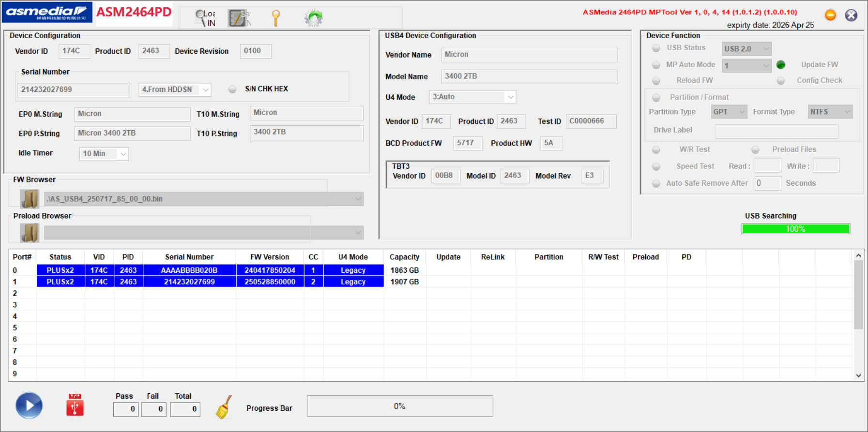
Task: Open the FW Browser folder icon
Action: [x=30, y=199]
